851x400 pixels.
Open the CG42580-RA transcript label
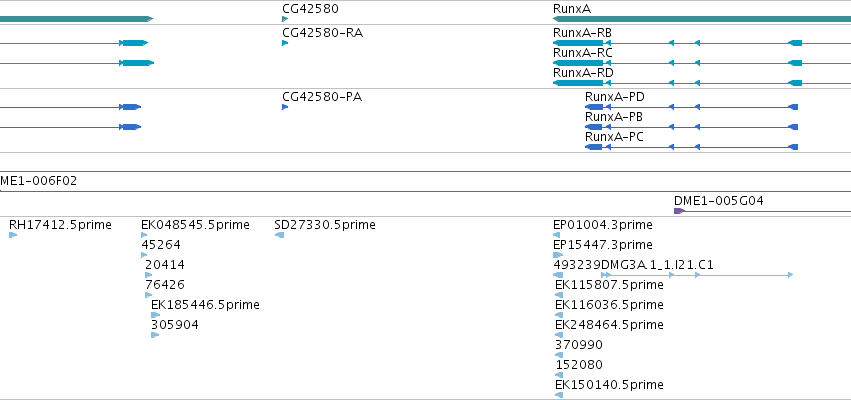322,33
